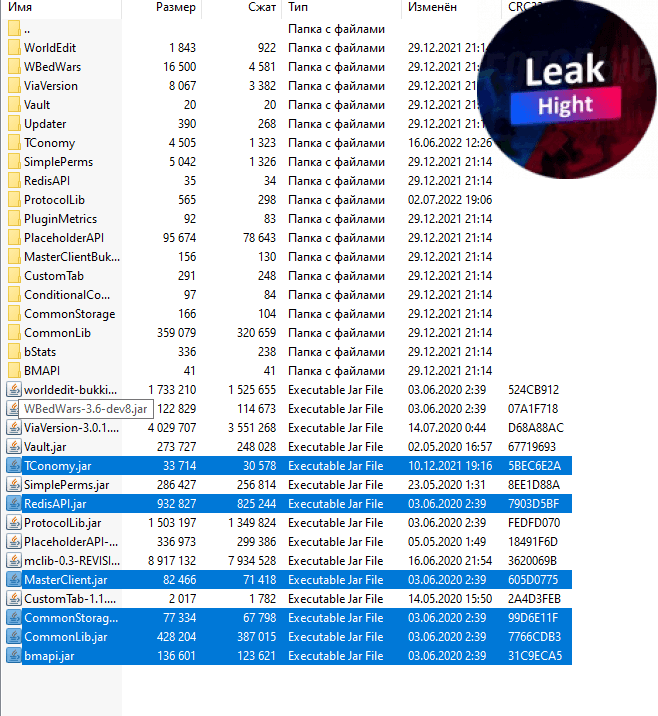
Task: Click the RedisAPI folder icon
Action: pyautogui.click(x=15, y=181)
